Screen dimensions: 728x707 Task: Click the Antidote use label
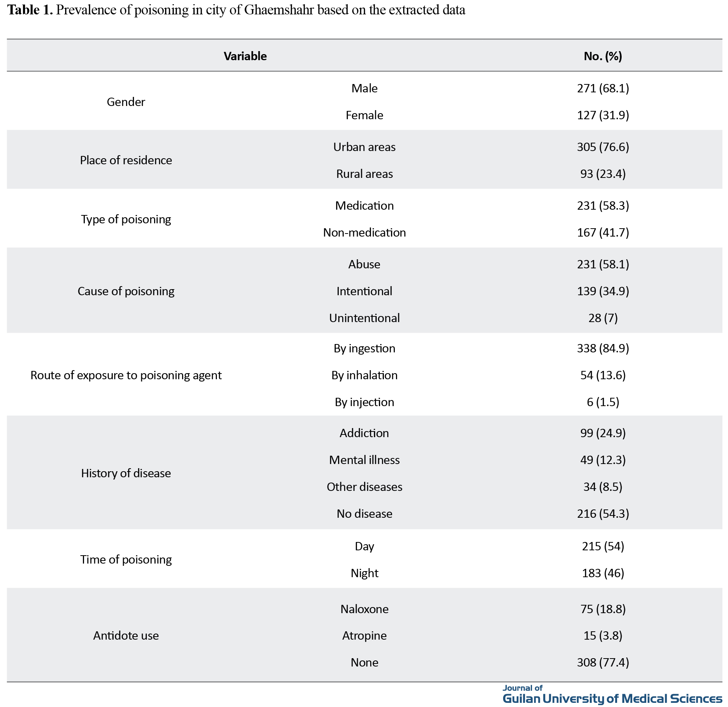click(x=126, y=635)
